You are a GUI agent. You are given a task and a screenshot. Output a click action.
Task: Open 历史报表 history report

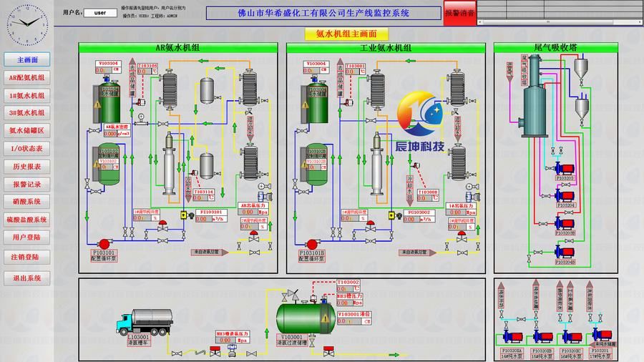pyautogui.click(x=27, y=167)
